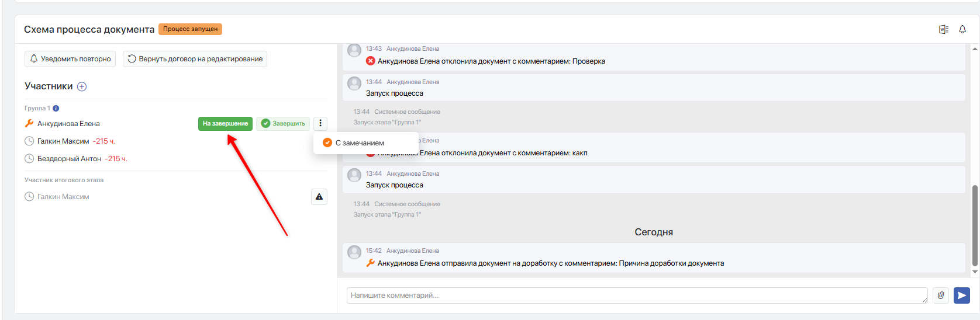Click 'На завершение' green status badge
Image resolution: width=980 pixels, height=320 pixels.
click(x=225, y=123)
